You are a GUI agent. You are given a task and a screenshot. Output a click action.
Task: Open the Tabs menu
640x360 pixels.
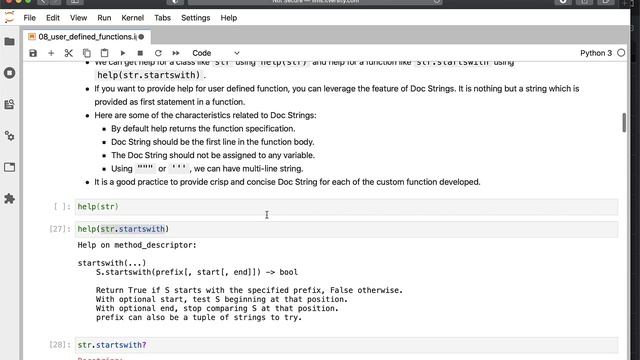162,18
